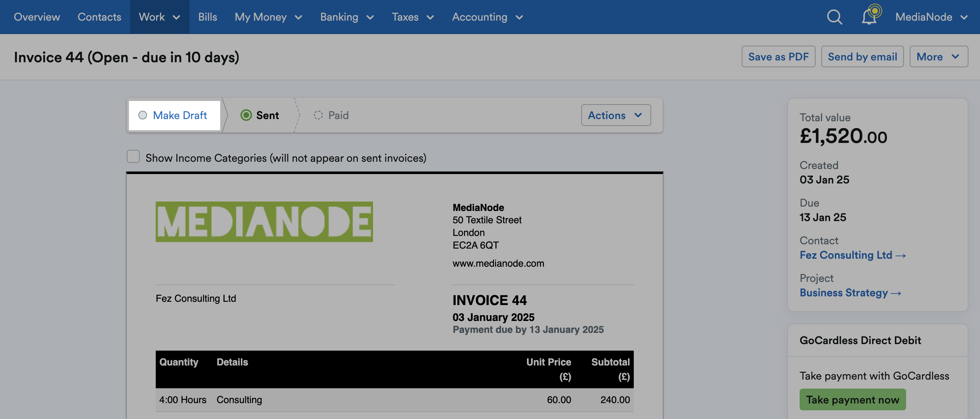
Task: Expand the My Money menu
Action: tap(268, 17)
